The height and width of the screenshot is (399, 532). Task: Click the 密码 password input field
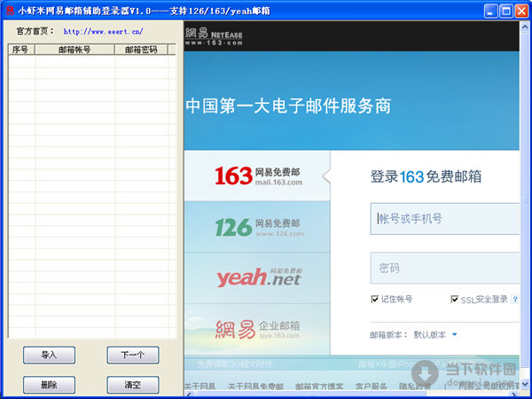click(445, 268)
